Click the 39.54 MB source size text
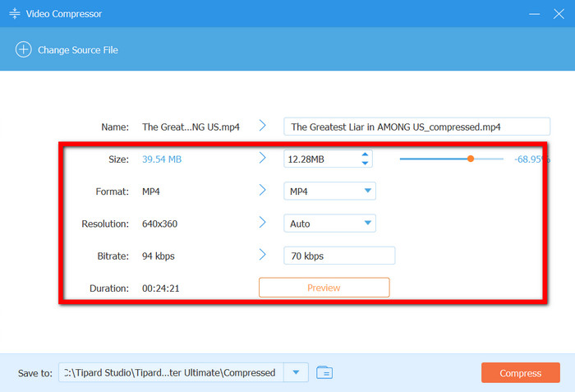 pyautogui.click(x=162, y=159)
